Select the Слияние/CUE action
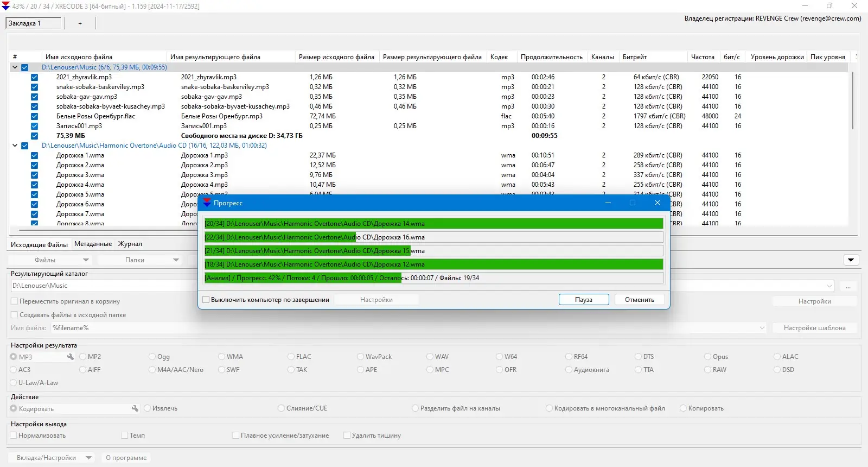 [282, 408]
